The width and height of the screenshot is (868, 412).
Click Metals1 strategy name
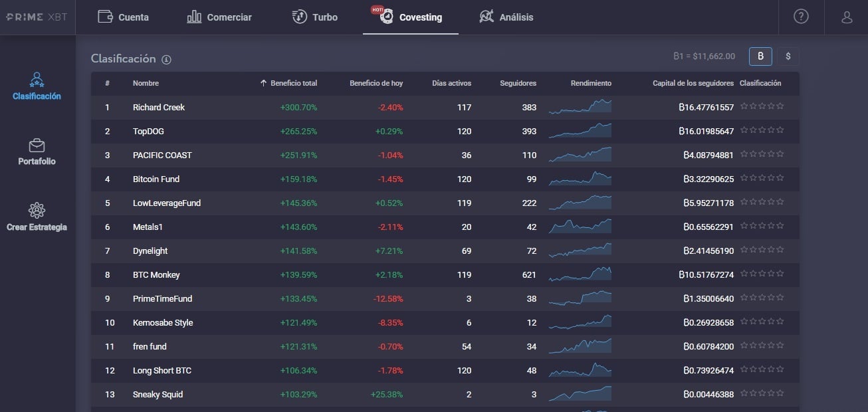coord(148,227)
